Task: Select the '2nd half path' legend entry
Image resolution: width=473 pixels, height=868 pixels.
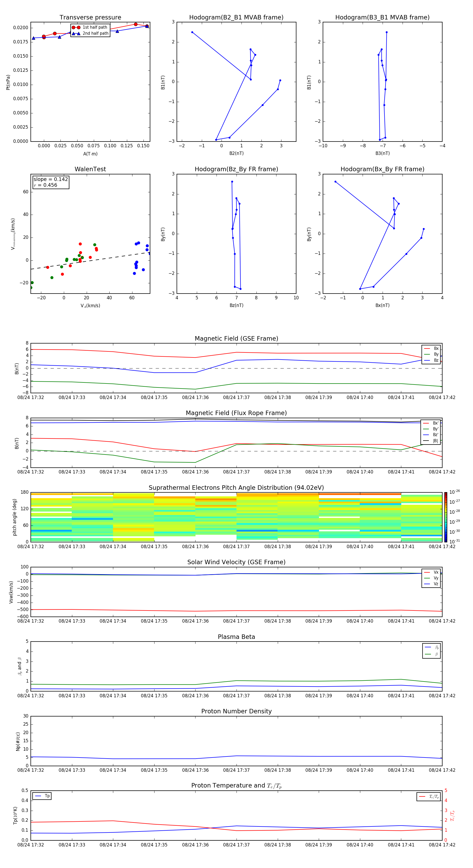Action: click(x=90, y=33)
